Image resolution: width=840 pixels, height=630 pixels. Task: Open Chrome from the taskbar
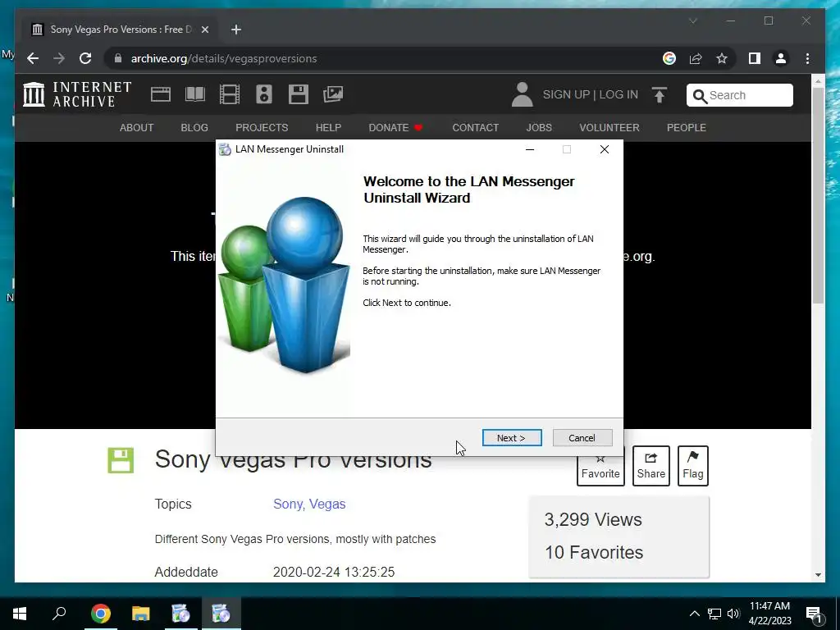[101, 614]
